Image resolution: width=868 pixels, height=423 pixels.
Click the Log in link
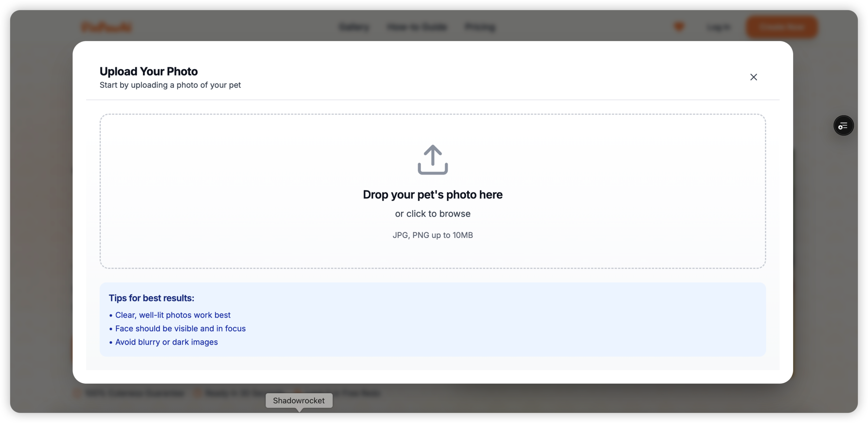[x=718, y=27]
